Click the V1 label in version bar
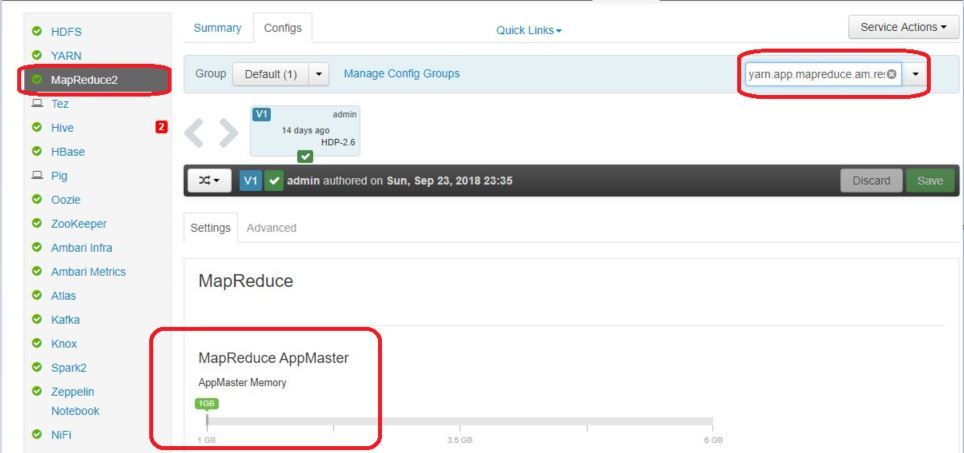The width and height of the screenshot is (964, 453). (x=251, y=181)
